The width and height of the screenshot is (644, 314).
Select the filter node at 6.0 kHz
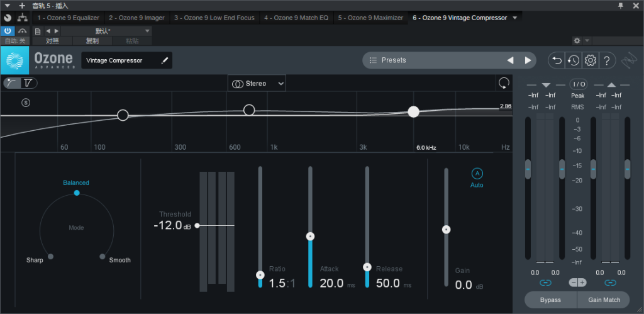[x=414, y=112]
